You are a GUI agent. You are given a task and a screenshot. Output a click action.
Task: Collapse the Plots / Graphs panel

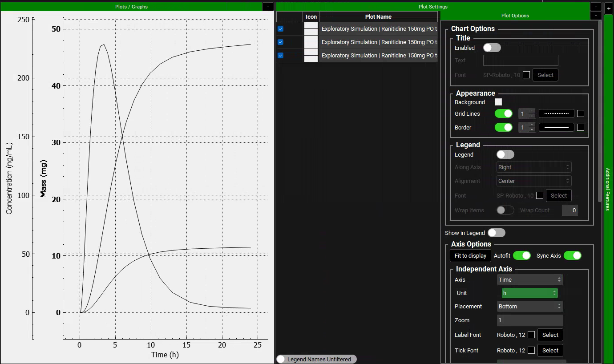[268, 7]
